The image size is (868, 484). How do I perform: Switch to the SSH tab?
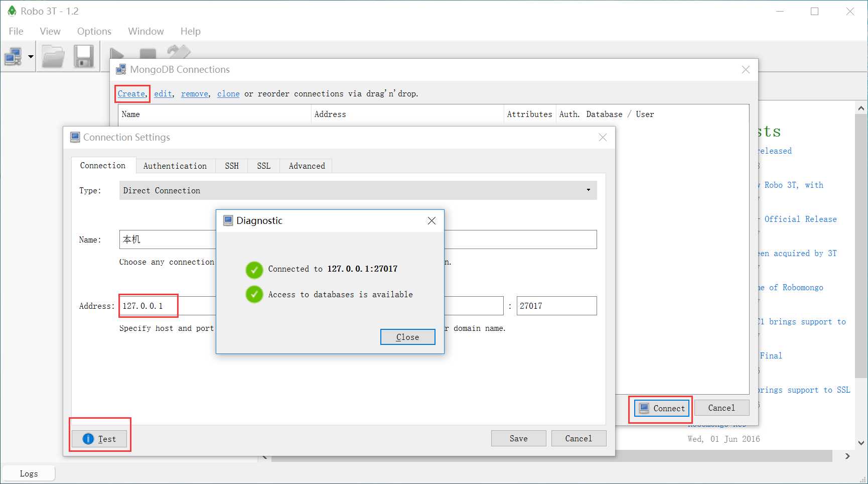(x=232, y=166)
